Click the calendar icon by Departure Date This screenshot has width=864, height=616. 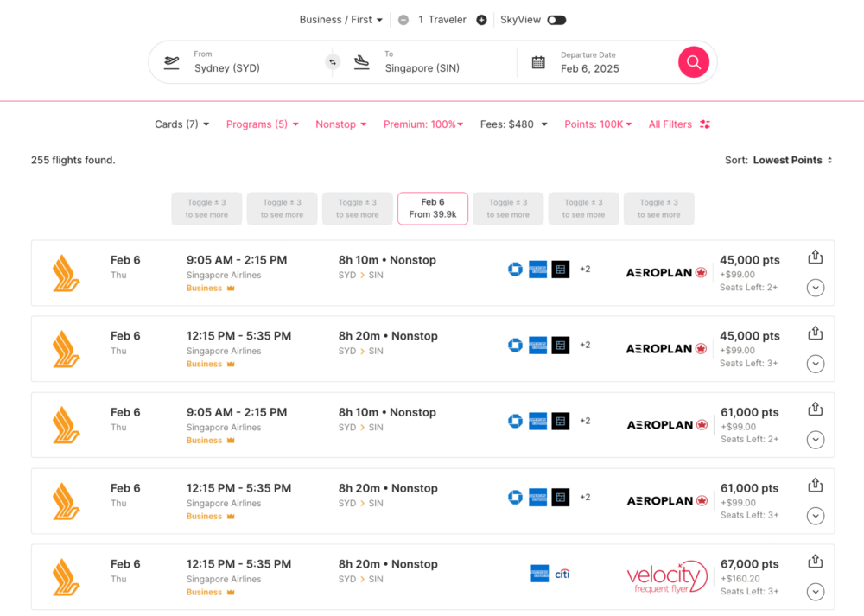[x=538, y=62]
